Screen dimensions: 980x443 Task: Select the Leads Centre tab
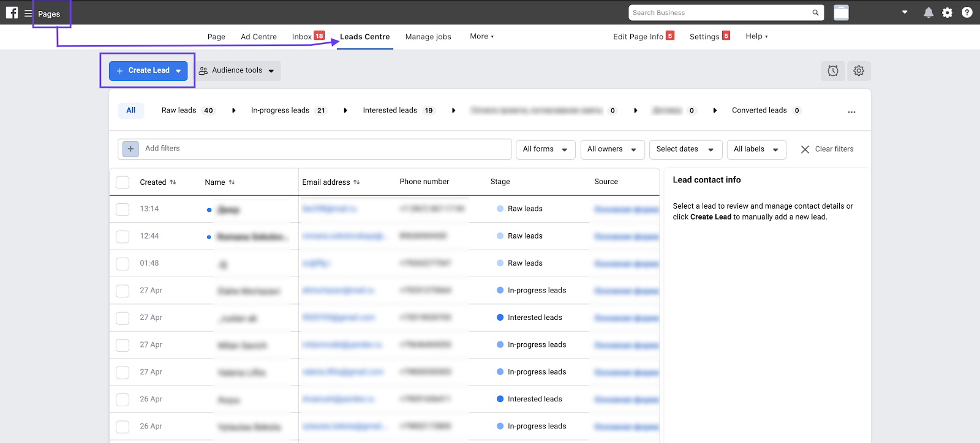coord(365,37)
